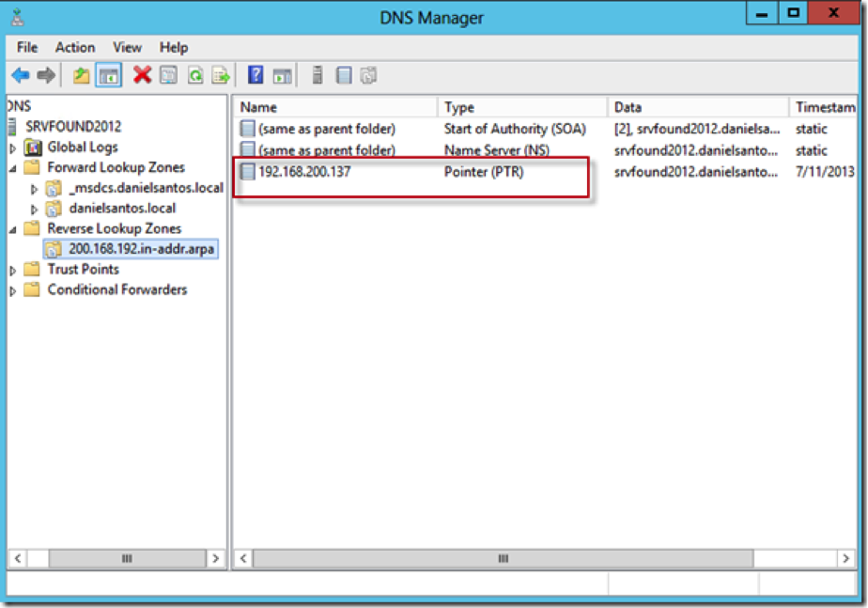868x608 pixels.
Task: Click the records pane horizontal scrollbar thumb
Action: click(x=504, y=558)
